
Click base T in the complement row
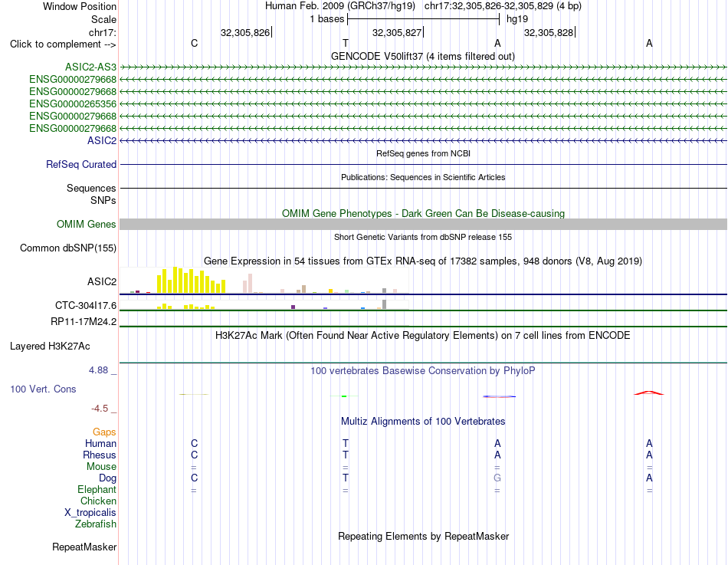coord(346,43)
